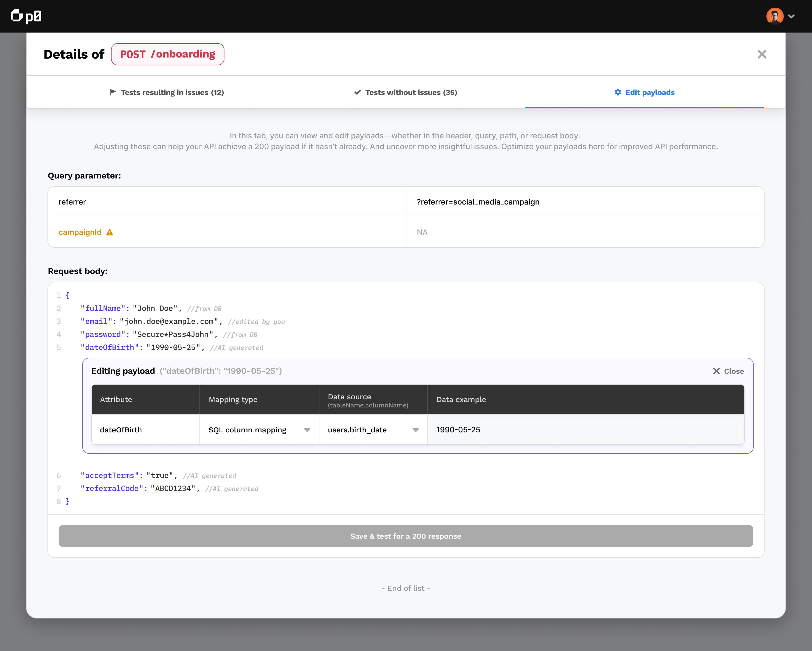Click the dateOfBirth attribute cell

tap(145, 430)
